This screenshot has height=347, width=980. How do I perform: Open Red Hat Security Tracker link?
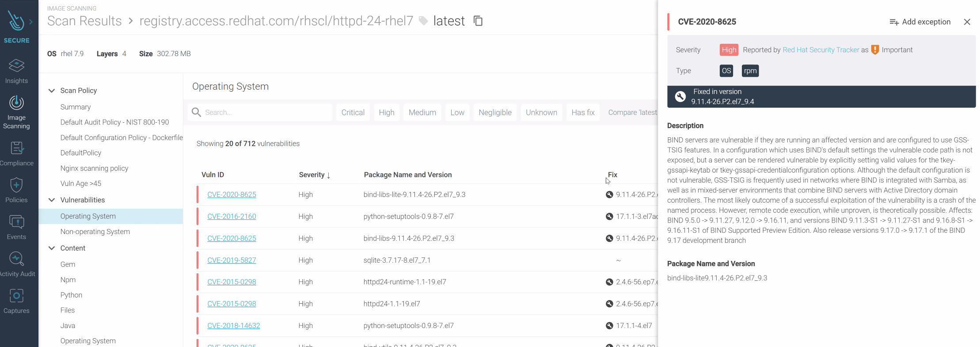(x=820, y=50)
